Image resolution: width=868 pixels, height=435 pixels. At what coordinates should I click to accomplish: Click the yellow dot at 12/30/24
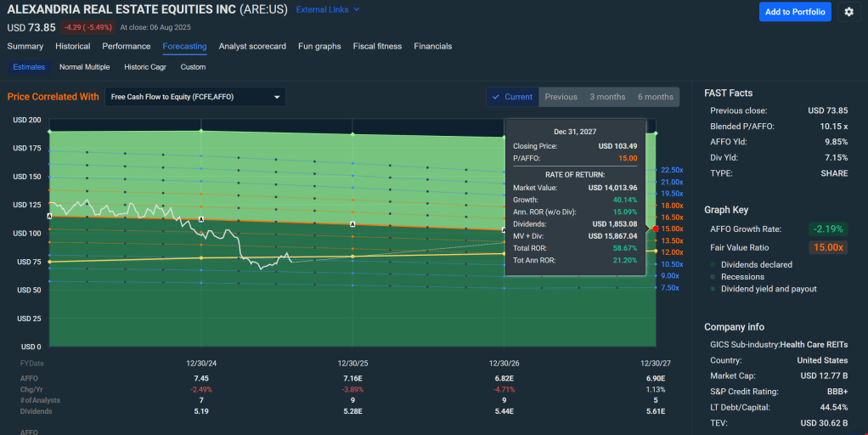200,257
